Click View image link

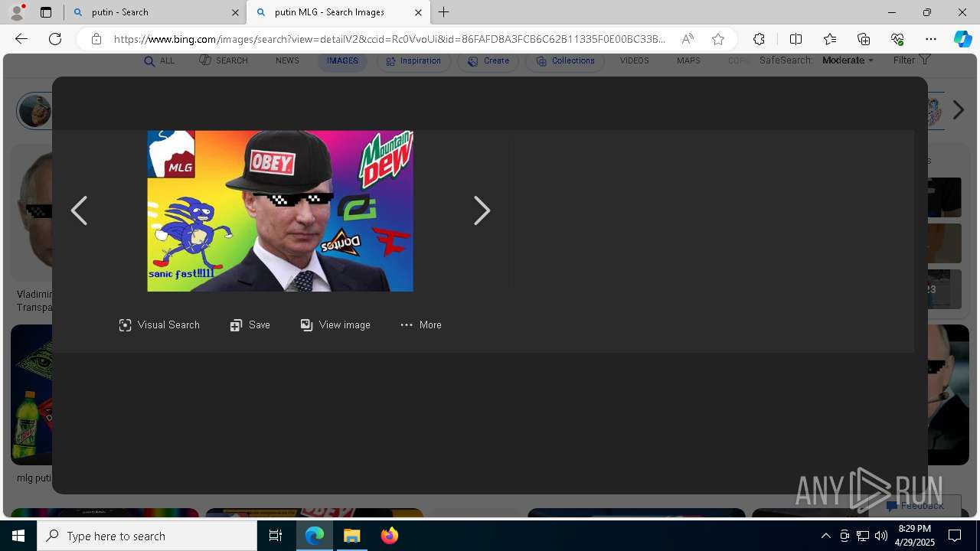[x=335, y=325]
